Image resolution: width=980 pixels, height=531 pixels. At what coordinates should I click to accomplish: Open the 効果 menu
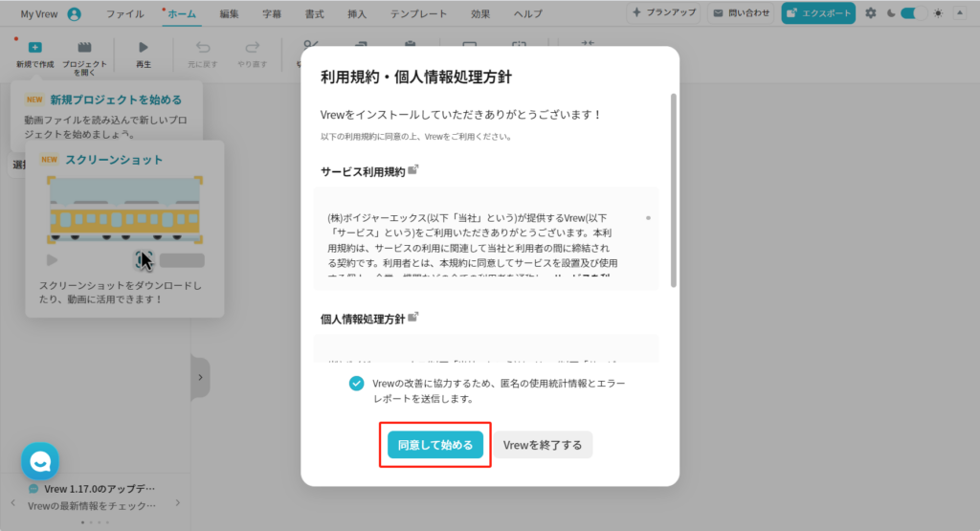(480, 13)
